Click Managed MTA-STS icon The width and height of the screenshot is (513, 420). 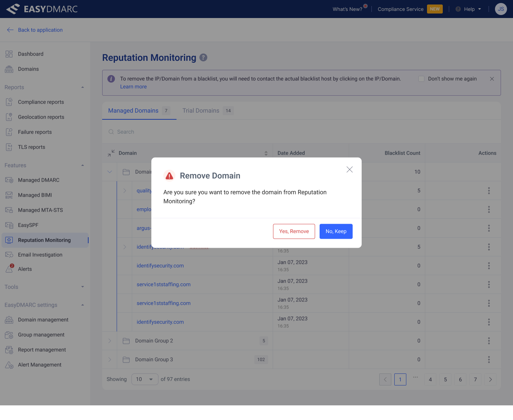(9, 210)
